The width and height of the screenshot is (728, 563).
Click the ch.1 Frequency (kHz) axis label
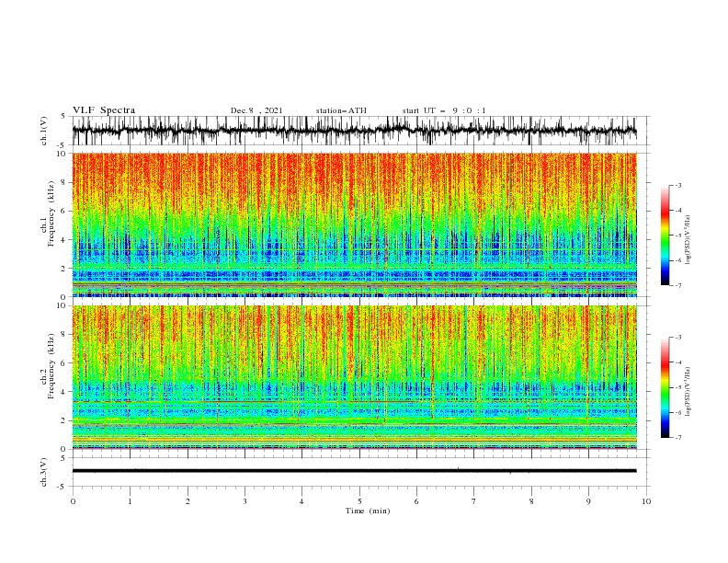48,214
